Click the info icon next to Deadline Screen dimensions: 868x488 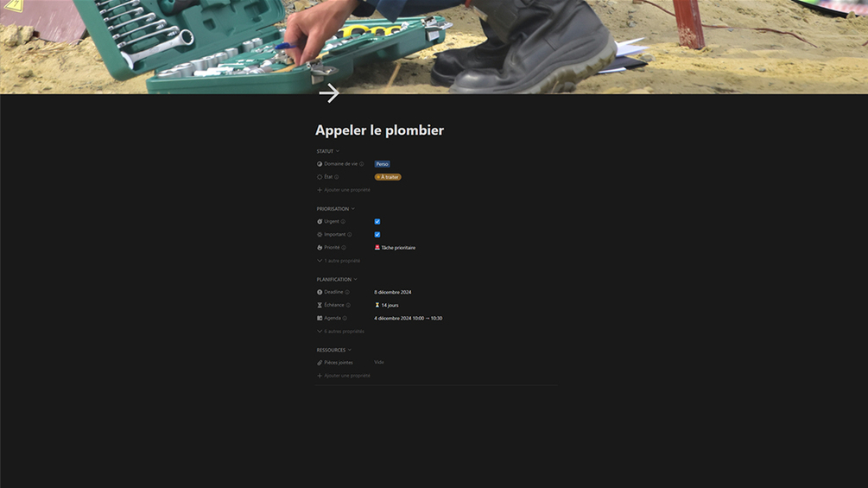[347, 292]
